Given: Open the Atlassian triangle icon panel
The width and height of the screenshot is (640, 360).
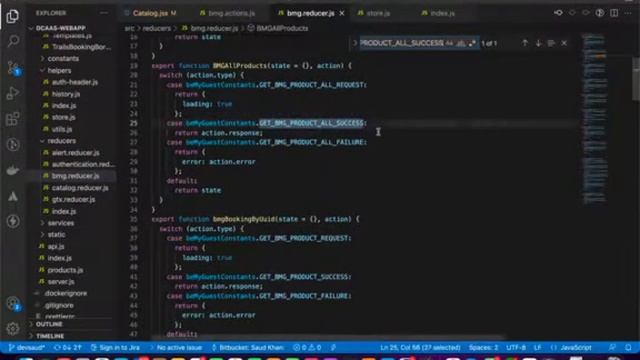Looking at the screenshot, I should [x=13, y=196].
